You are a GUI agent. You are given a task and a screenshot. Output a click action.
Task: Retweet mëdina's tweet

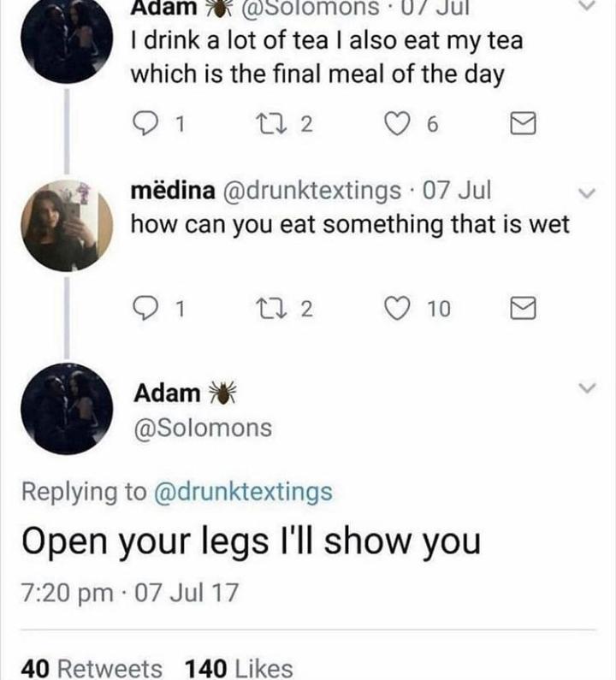click(x=287, y=309)
